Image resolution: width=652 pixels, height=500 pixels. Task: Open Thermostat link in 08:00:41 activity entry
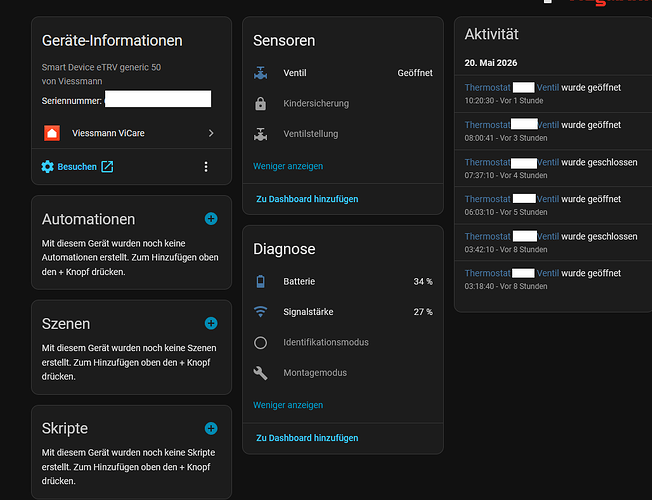click(x=487, y=125)
